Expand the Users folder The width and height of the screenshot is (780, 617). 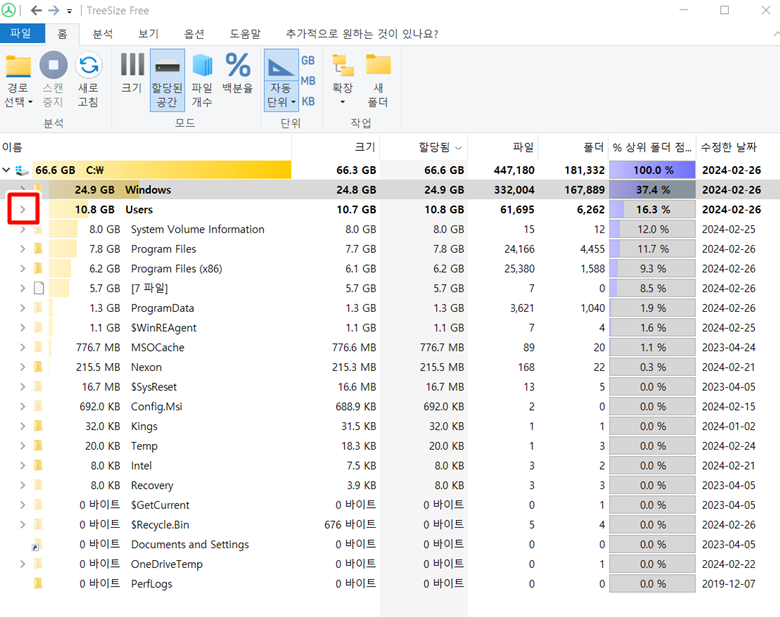22,209
